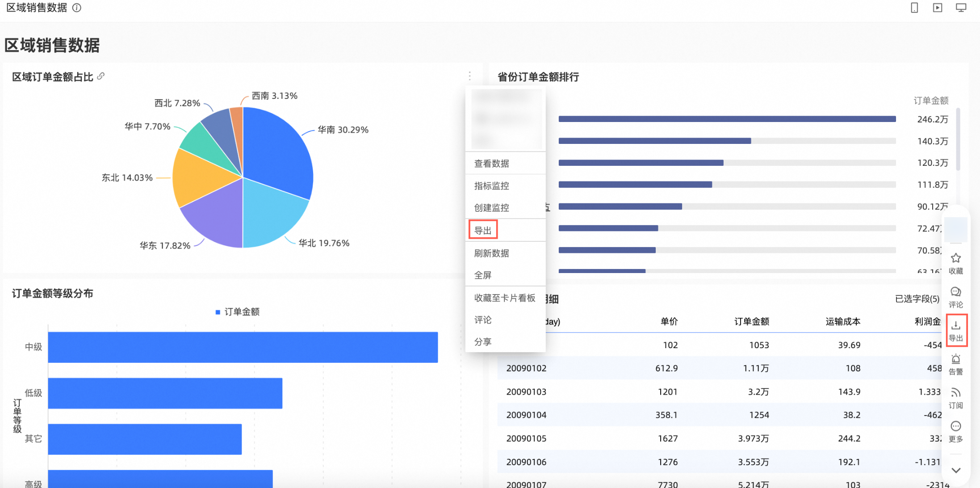Select 刷新数据 menu entry
This screenshot has width=980, height=488.
(491, 253)
